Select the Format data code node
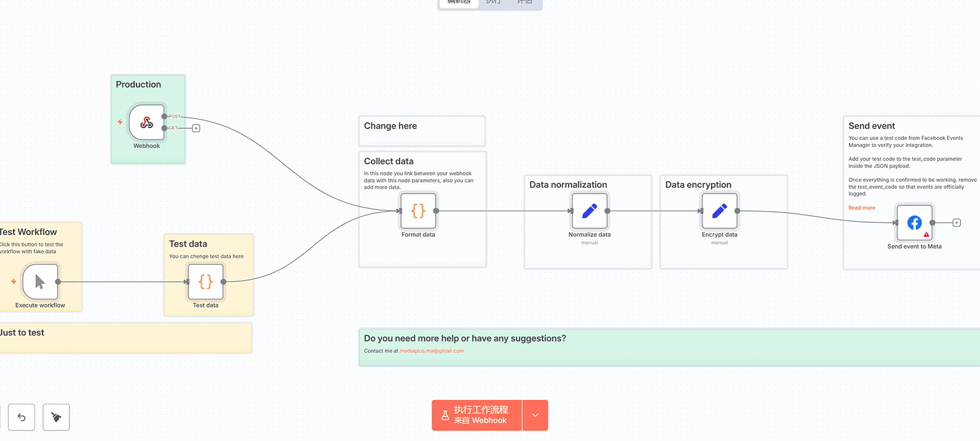The width and height of the screenshot is (980, 441). click(418, 211)
